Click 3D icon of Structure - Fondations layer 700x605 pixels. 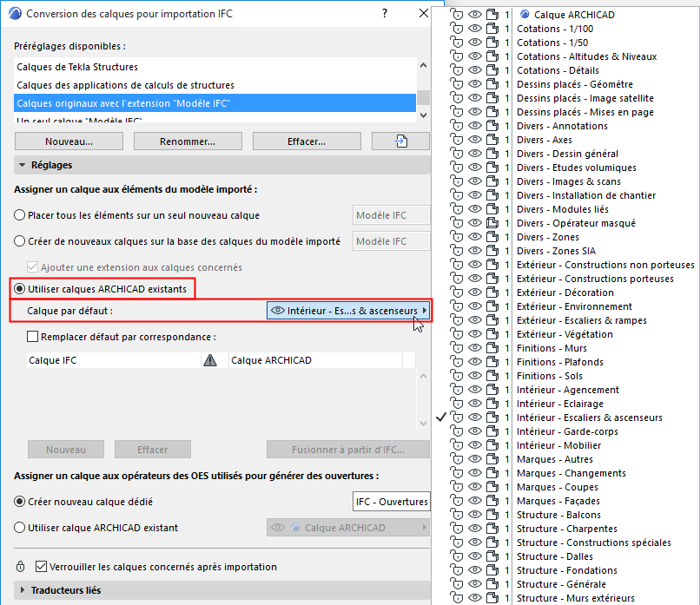[492, 570]
